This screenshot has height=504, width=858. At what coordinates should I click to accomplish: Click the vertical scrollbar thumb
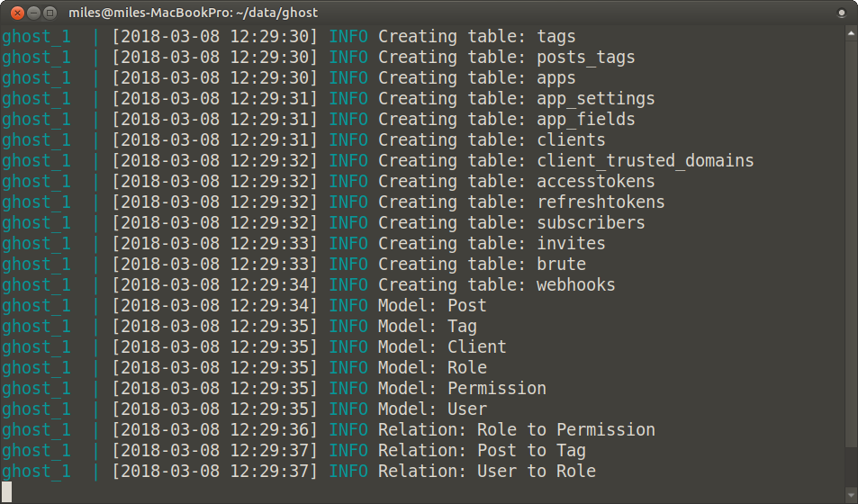tap(852, 243)
